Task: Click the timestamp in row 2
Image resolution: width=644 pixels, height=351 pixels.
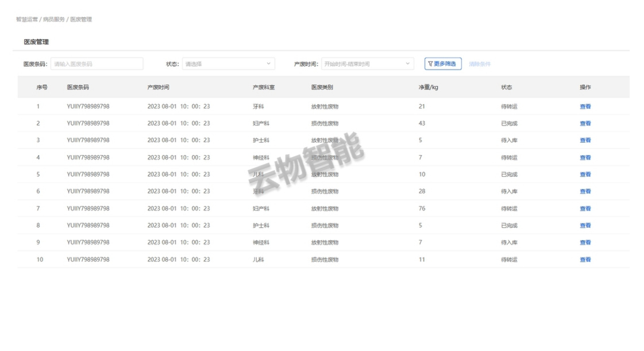Action: pos(179,123)
